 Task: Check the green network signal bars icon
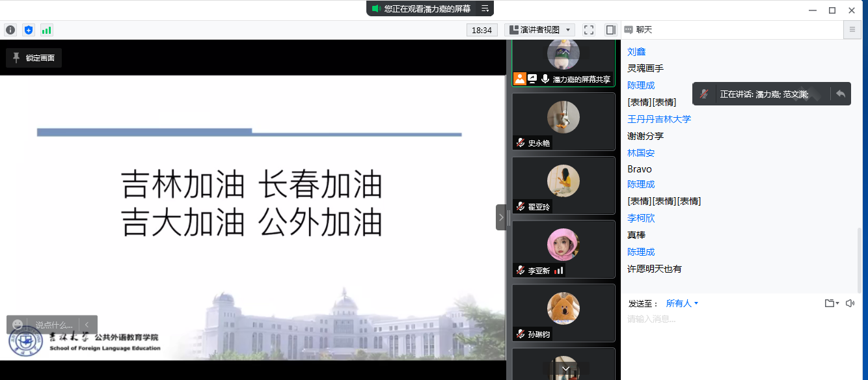[47, 30]
